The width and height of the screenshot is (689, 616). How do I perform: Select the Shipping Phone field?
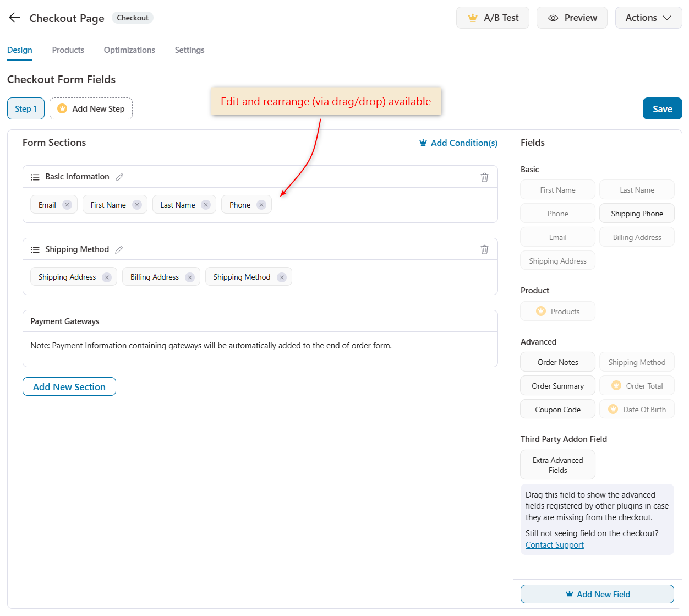click(637, 214)
